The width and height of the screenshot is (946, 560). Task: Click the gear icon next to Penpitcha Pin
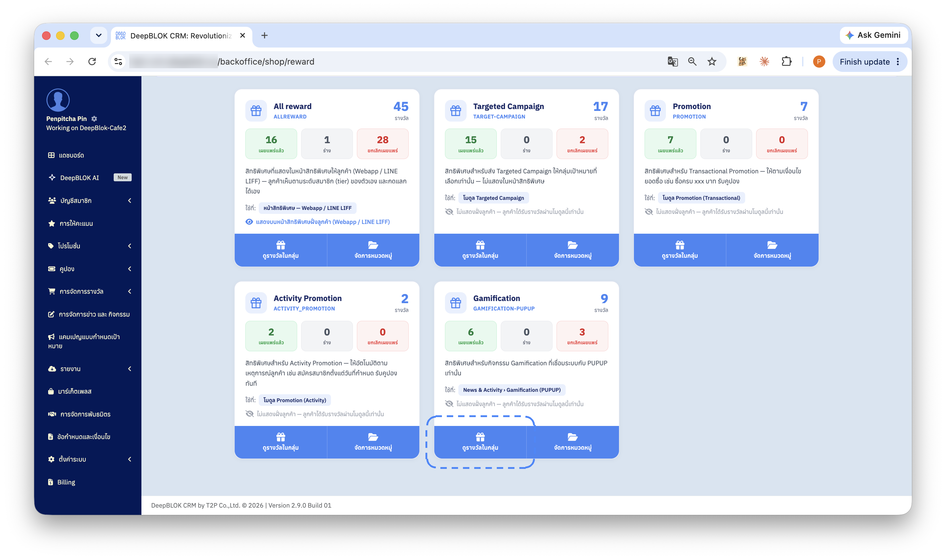[94, 119]
